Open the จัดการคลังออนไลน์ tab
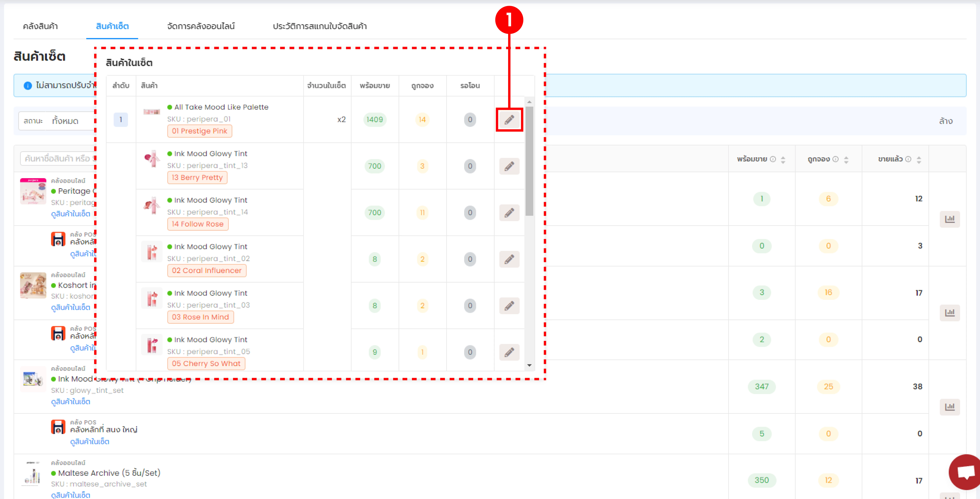Image resolution: width=980 pixels, height=499 pixels. pos(201,26)
